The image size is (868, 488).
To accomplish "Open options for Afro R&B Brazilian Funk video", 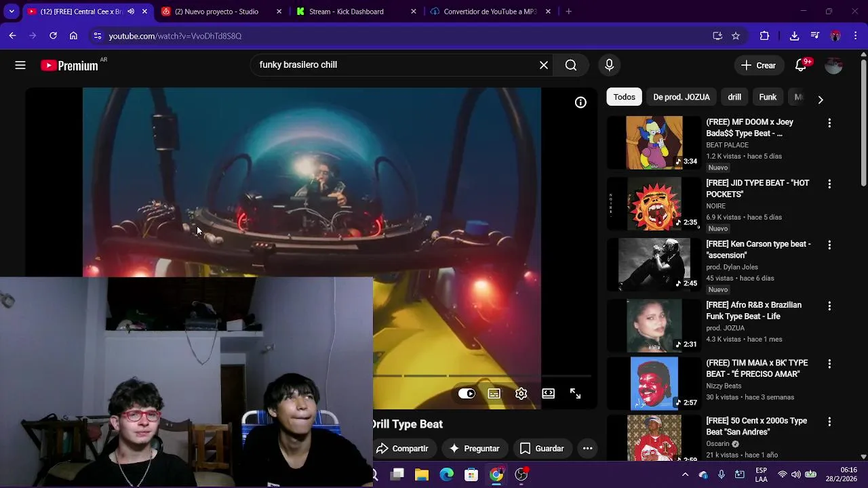I will pyautogui.click(x=829, y=306).
